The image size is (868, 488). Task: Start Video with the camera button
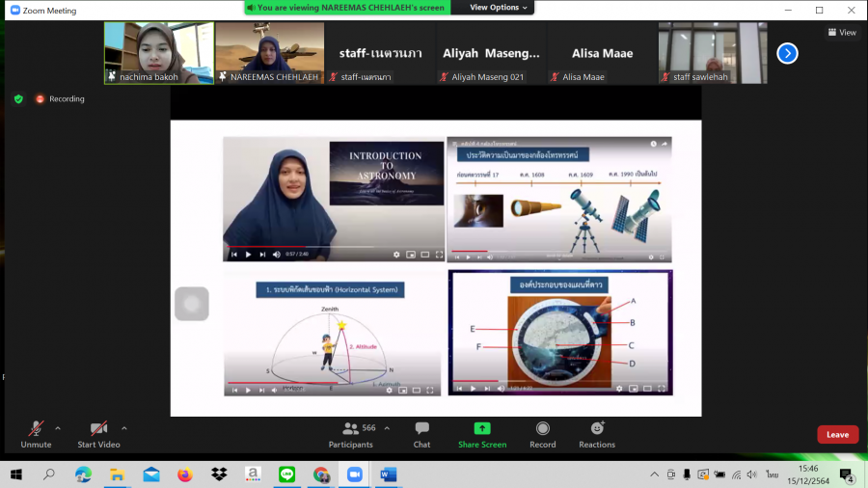(x=99, y=434)
